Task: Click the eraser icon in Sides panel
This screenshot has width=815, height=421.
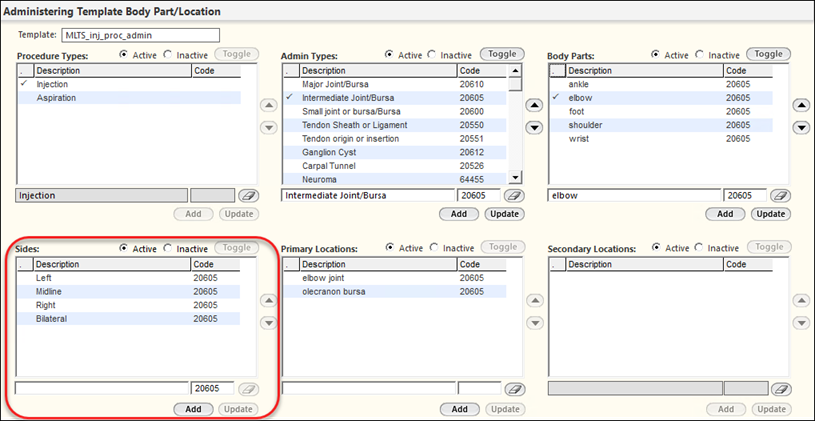Action: click(x=248, y=389)
